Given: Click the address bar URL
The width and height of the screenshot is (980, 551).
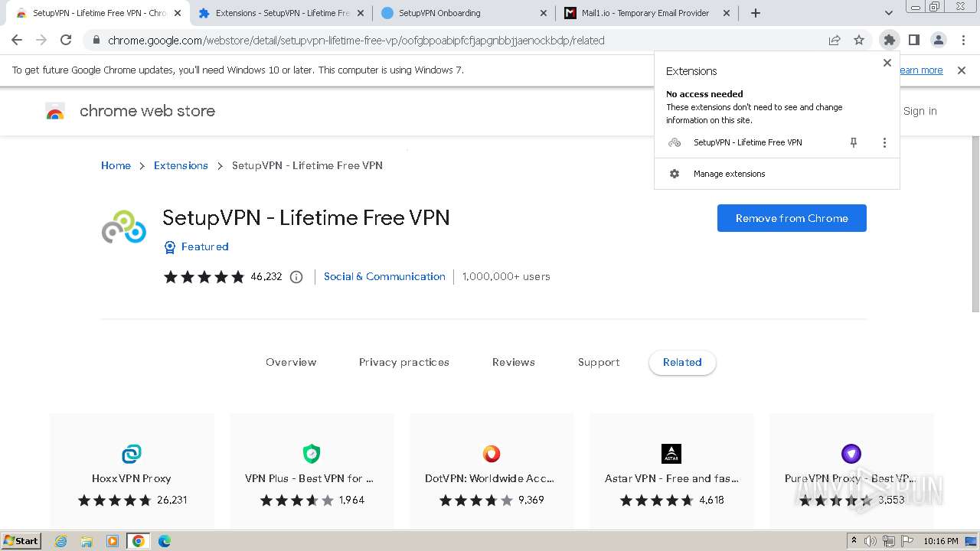Looking at the screenshot, I should (x=356, y=41).
